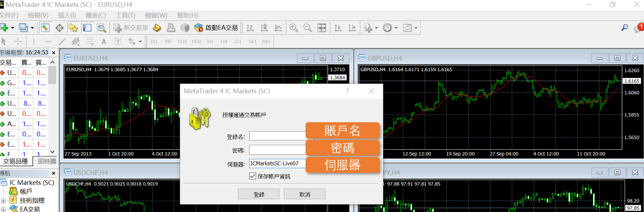Viewport: 644px width, 212px height.
Task: Select the D1 timeframe button
Action: click(x=238, y=41)
